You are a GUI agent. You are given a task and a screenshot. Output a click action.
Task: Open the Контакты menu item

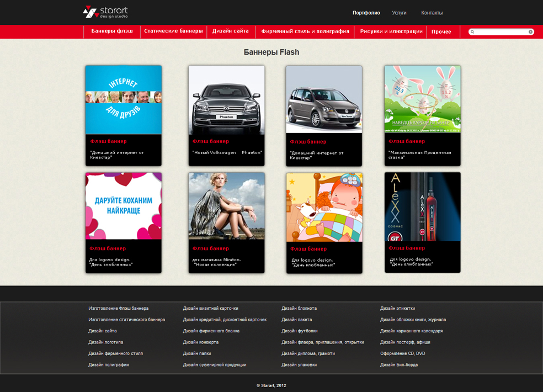pyautogui.click(x=432, y=13)
